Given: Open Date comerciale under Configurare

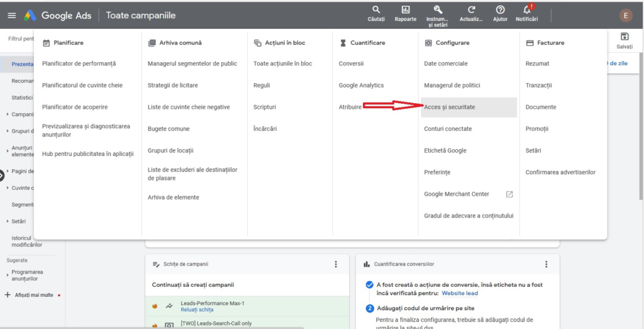Looking at the screenshot, I should pyautogui.click(x=446, y=64).
